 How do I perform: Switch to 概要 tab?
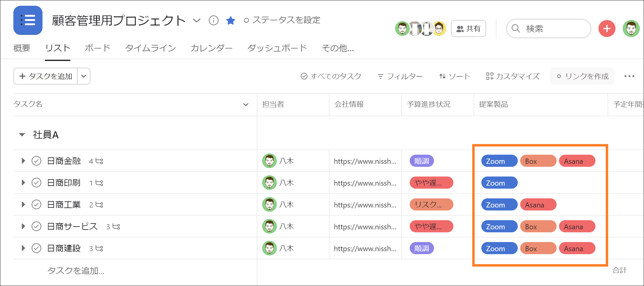pyautogui.click(x=22, y=48)
